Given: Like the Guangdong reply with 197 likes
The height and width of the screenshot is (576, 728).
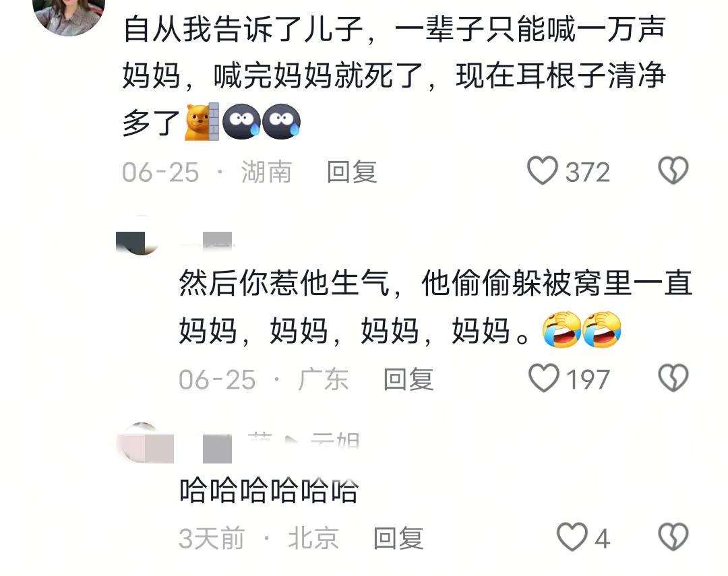Looking at the screenshot, I should click(544, 378).
